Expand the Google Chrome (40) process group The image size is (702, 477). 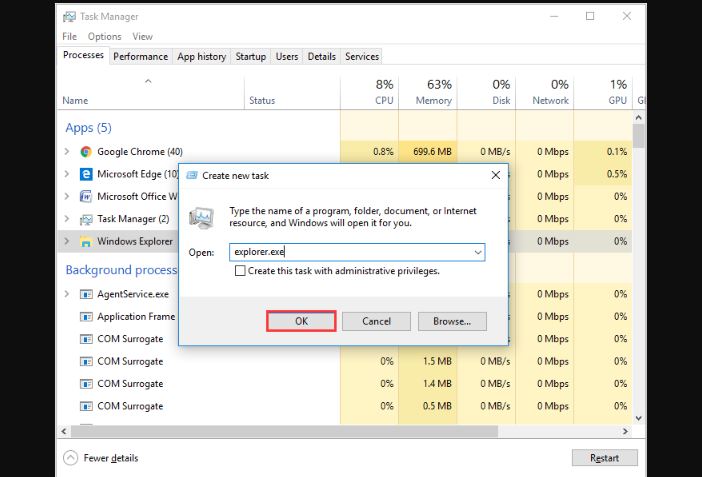(x=67, y=151)
